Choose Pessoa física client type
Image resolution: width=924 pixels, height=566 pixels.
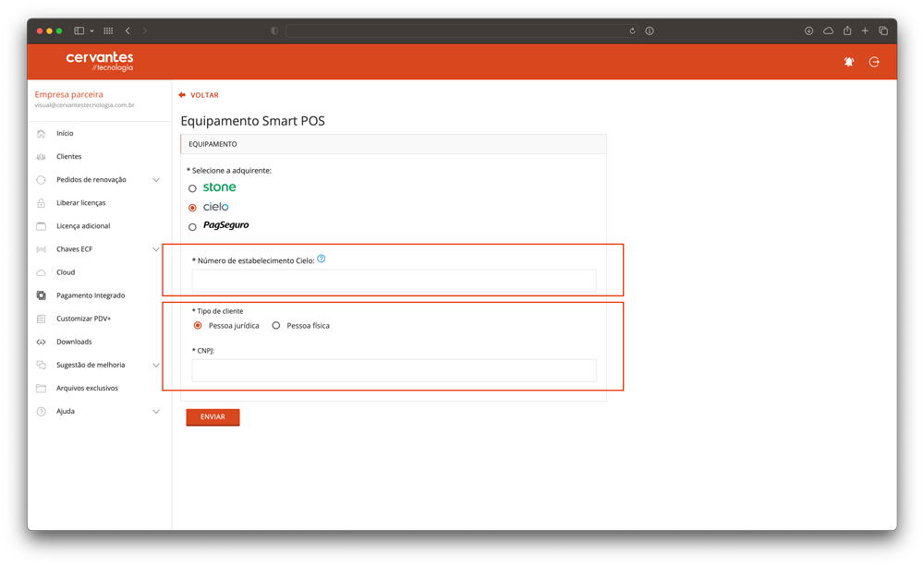[275, 326]
